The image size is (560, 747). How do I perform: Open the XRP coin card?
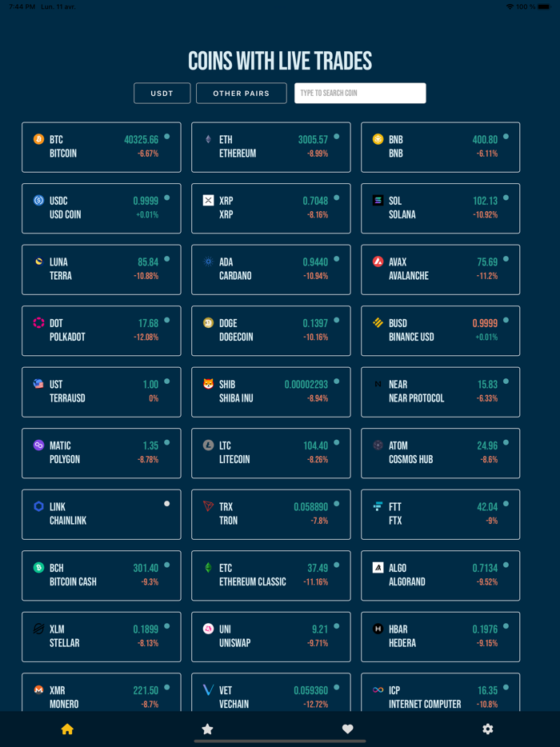270,208
